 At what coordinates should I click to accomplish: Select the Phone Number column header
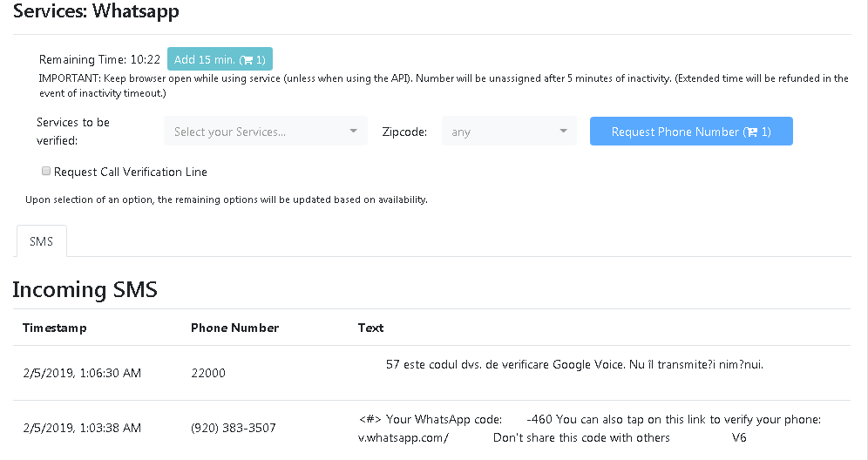click(x=234, y=328)
